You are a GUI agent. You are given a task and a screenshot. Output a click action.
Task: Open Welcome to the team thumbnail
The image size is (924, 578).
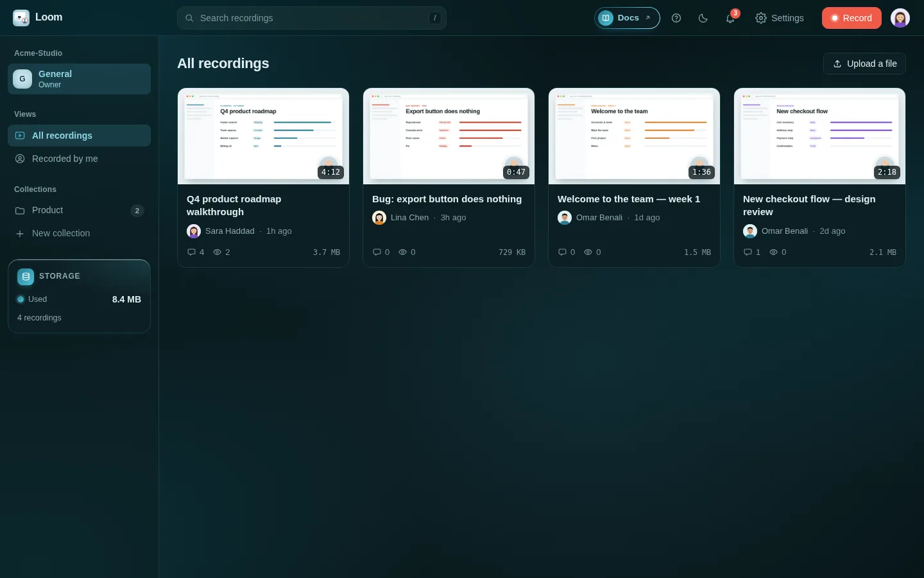pos(634,136)
